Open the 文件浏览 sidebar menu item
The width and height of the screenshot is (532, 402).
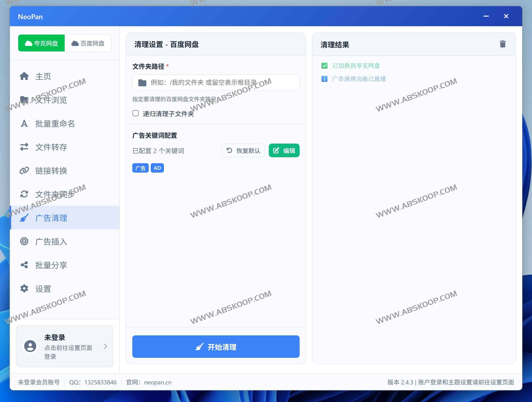(51, 100)
